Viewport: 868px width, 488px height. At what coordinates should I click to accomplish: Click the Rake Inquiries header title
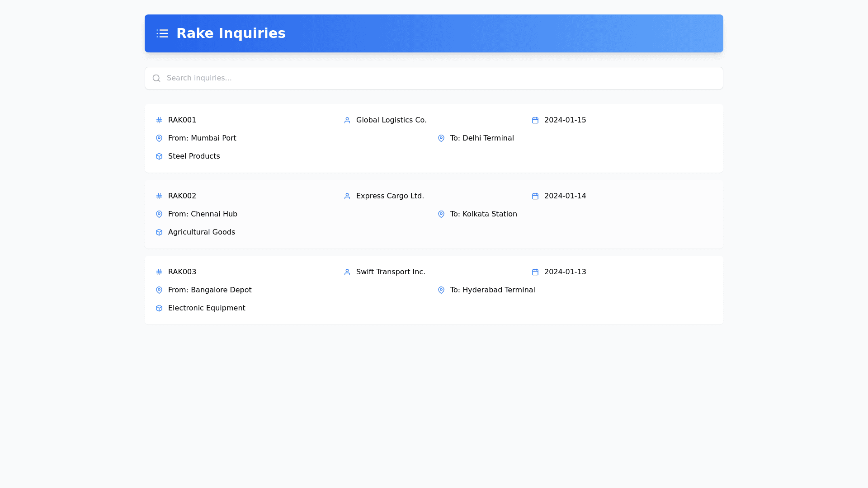(231, 33)
